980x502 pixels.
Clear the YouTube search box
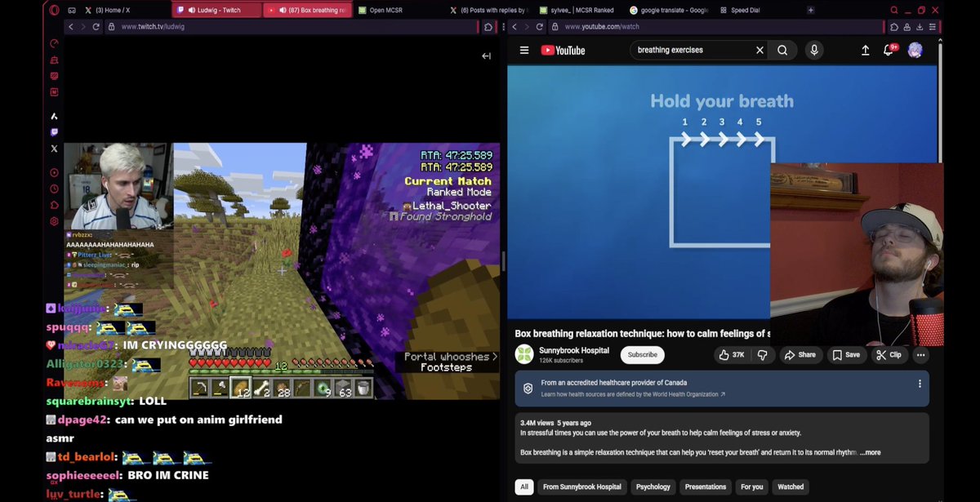tap(759, 50)
